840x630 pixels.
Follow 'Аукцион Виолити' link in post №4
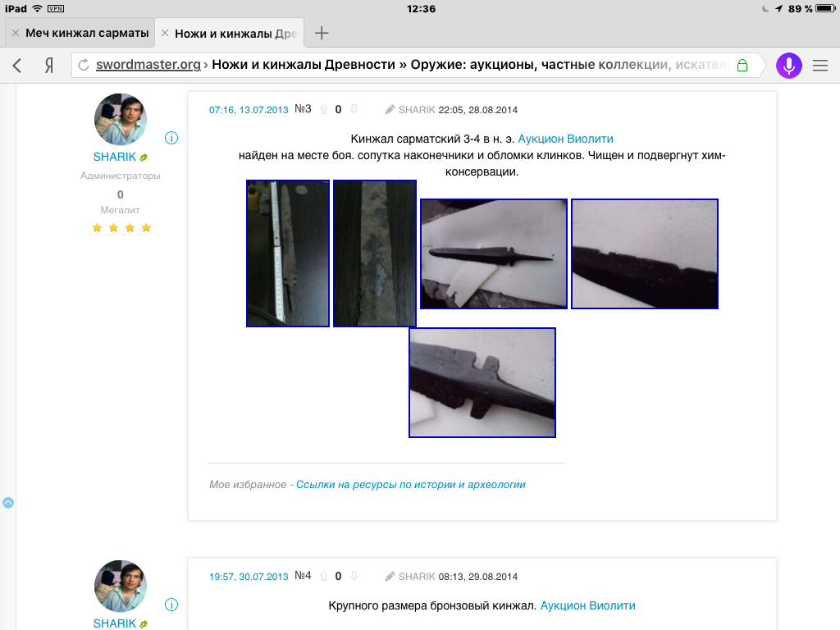(x=587, y=605)
